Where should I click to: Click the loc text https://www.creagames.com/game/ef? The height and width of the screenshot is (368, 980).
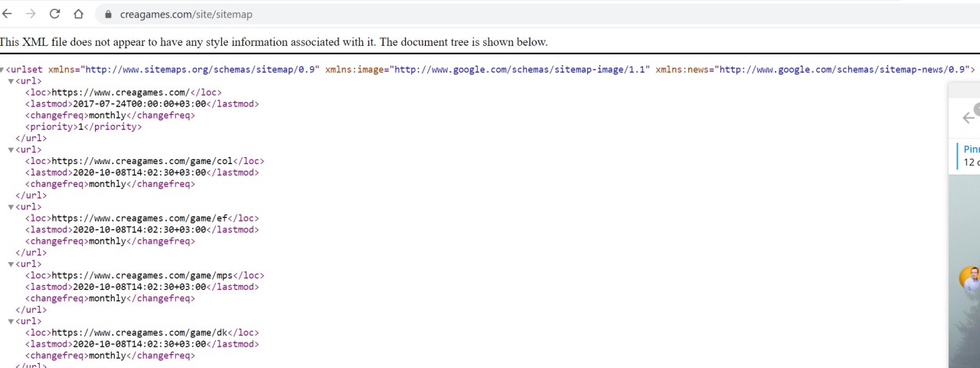coord(139,219)
